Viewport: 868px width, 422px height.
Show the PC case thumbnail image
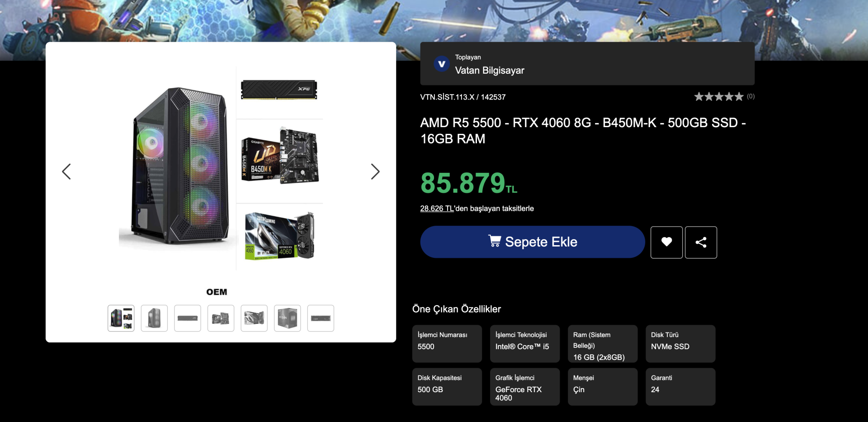[154, 318]
